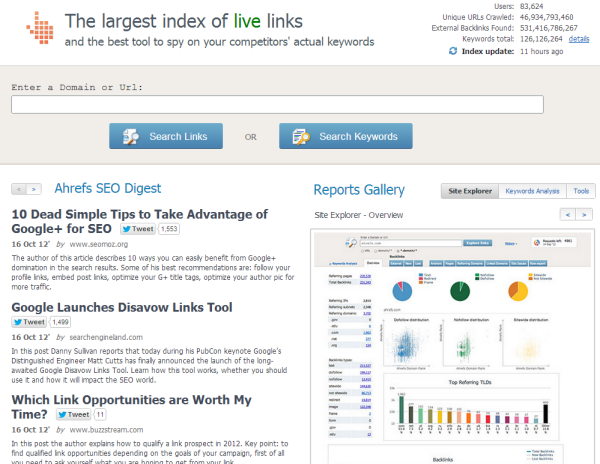Show next Reports Gallery screenshot

(x=584, y=214)
